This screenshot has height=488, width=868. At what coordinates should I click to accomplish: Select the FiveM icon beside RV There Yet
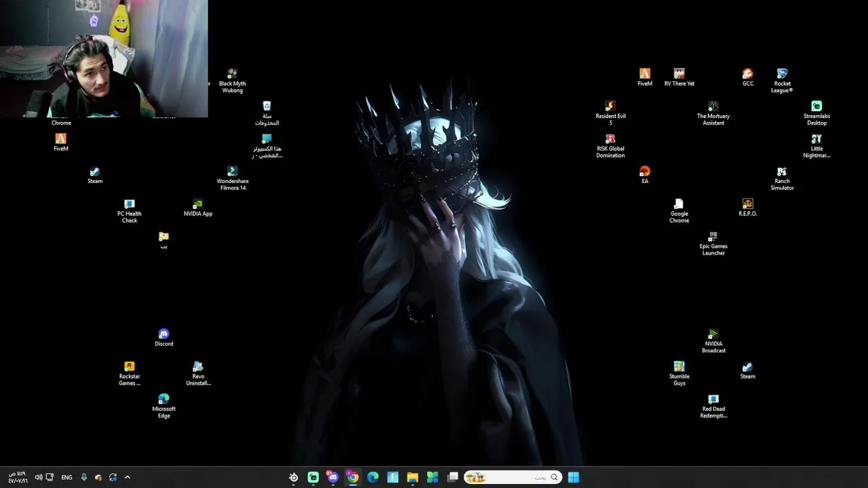point(645,77)
